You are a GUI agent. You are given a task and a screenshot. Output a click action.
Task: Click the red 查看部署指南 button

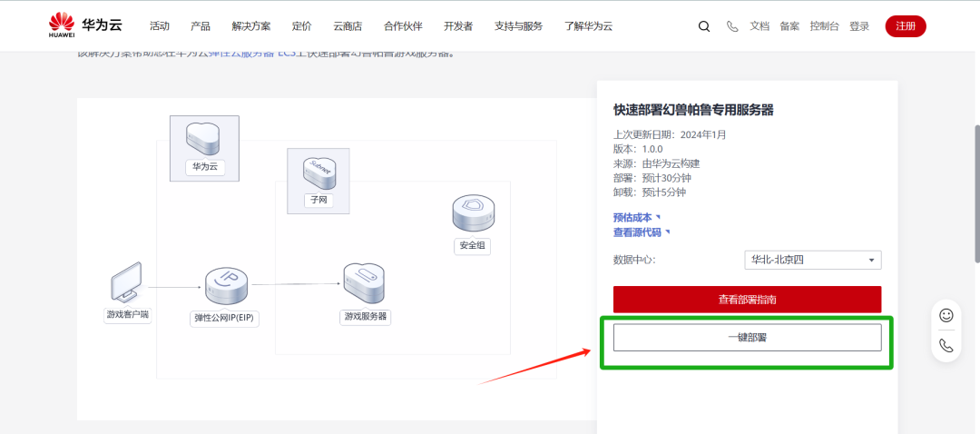click(747, 299)
